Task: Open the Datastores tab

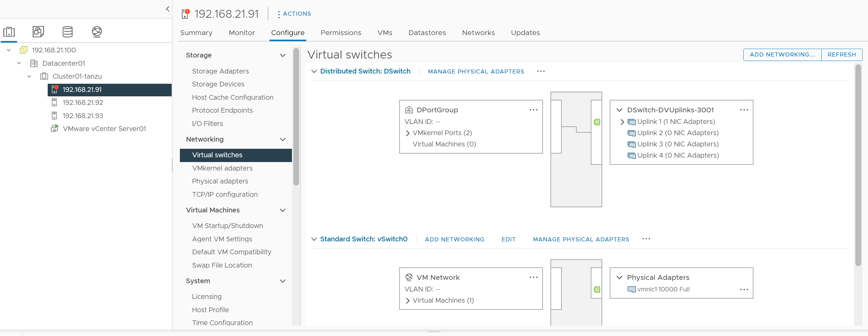Action: (x=427, y=33)
